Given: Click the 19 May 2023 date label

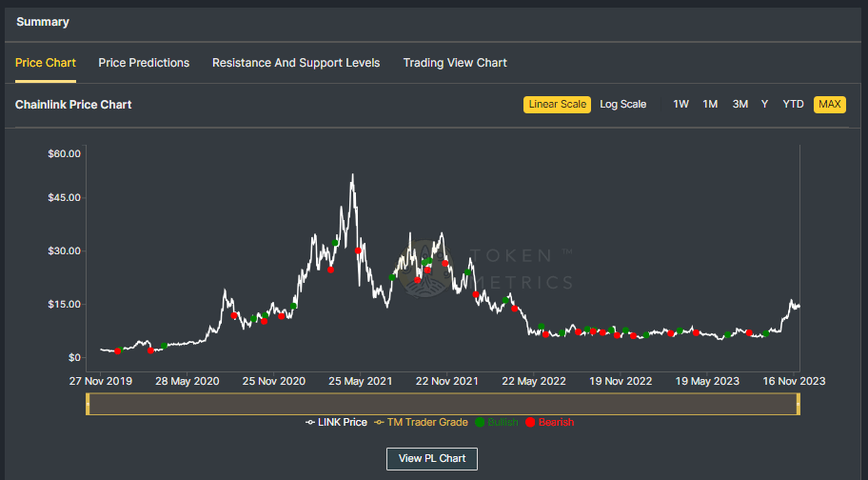Looking at the screenshot, I should point(707,381).
